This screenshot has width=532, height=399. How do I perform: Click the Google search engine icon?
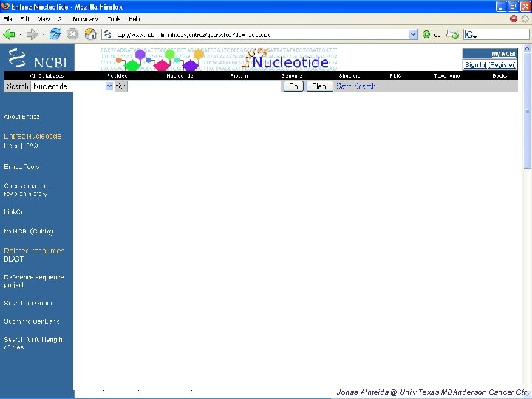471,34
